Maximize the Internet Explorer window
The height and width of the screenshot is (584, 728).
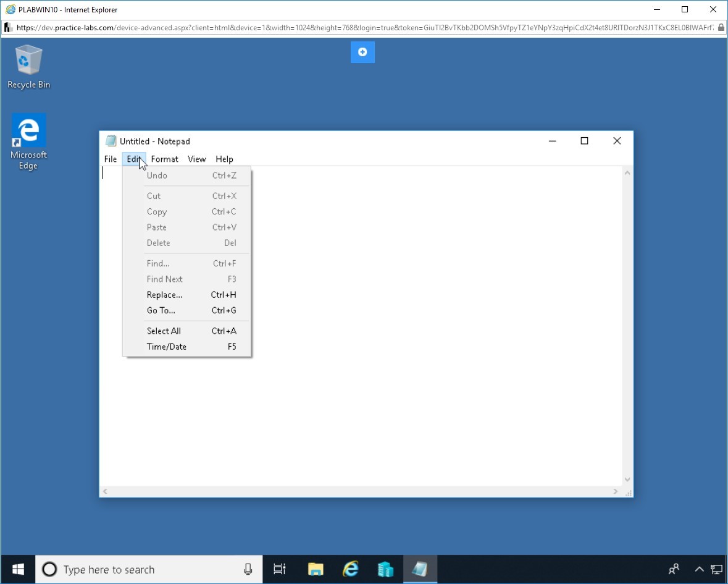(685, 9)
